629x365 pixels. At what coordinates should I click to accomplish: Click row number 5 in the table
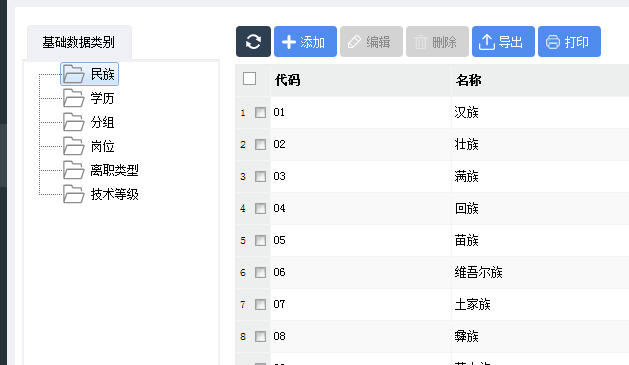coord(243,241)
